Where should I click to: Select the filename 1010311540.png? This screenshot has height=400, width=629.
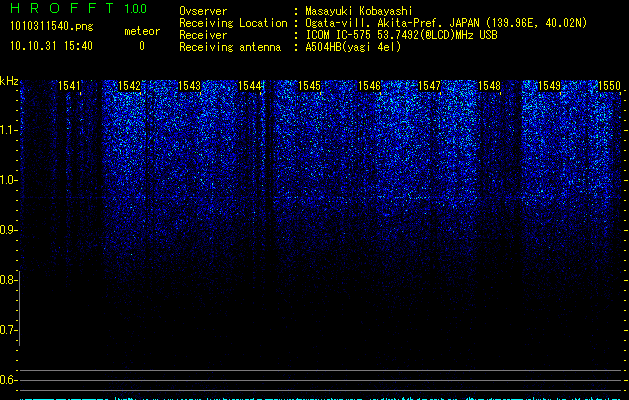point(52,26)
